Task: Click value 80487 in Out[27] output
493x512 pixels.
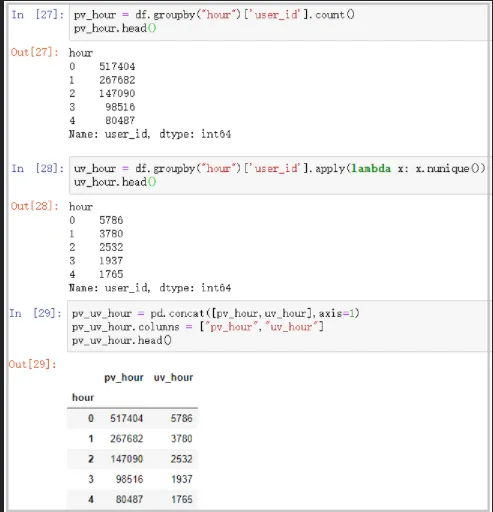Action: 120,120
